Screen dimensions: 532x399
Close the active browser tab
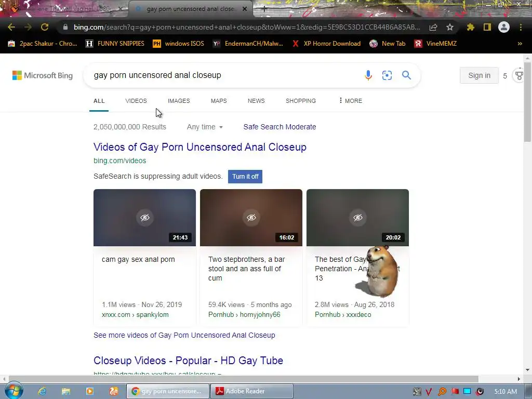[x=245, y=9]
